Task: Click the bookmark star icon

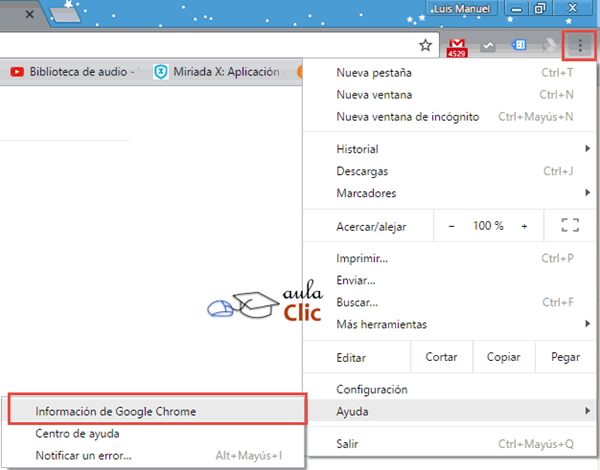Action: 425,45
